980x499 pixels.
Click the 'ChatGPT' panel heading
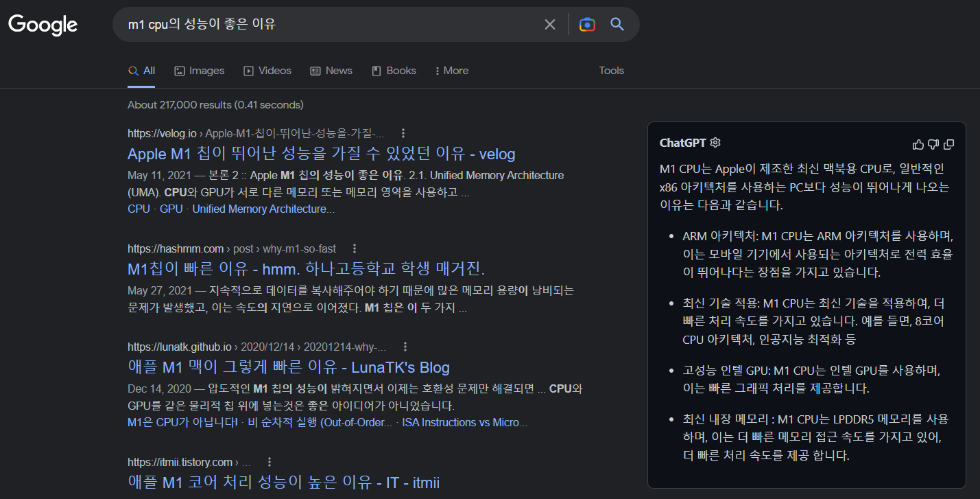pyautogui.click(x=683, y=143)
